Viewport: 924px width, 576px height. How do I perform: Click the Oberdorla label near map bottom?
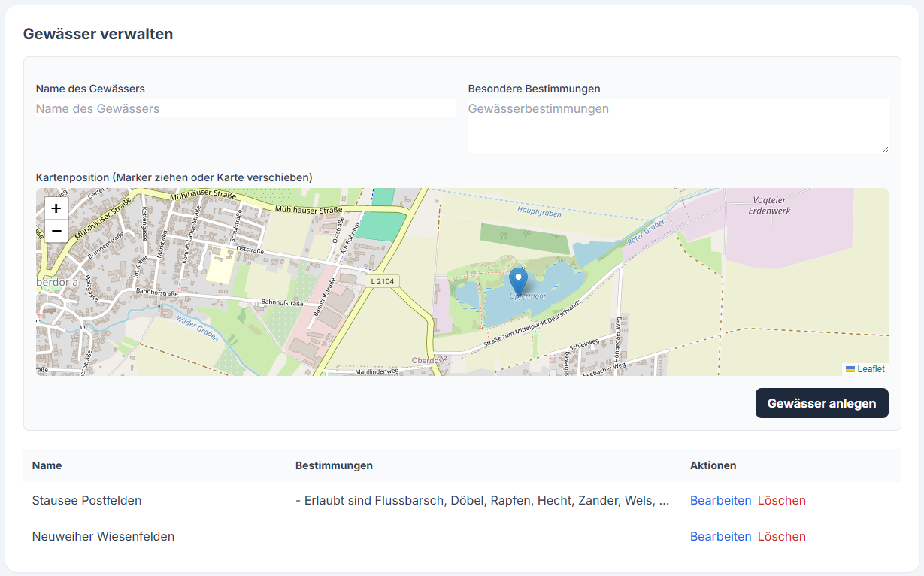(x=430, y=360)
